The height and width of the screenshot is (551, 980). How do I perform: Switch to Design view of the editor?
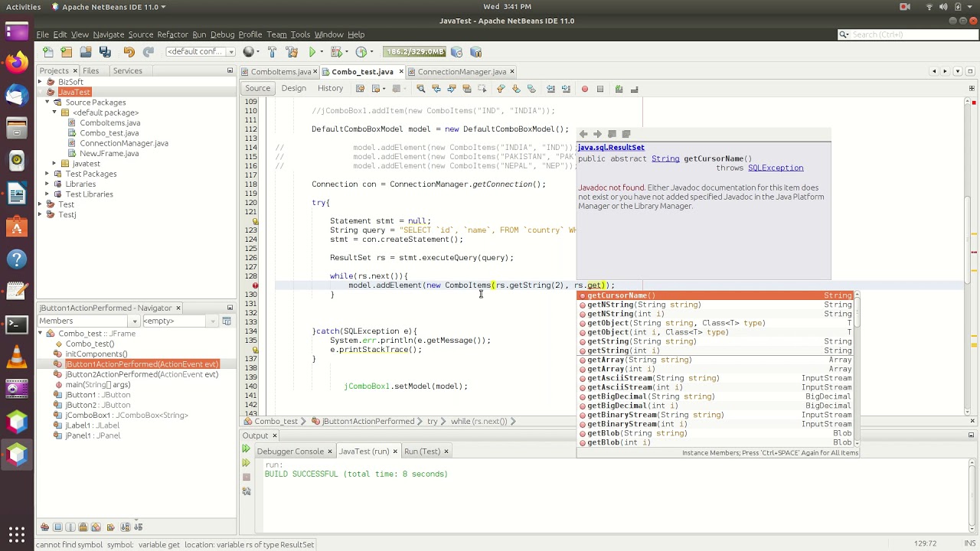(293, 89)
